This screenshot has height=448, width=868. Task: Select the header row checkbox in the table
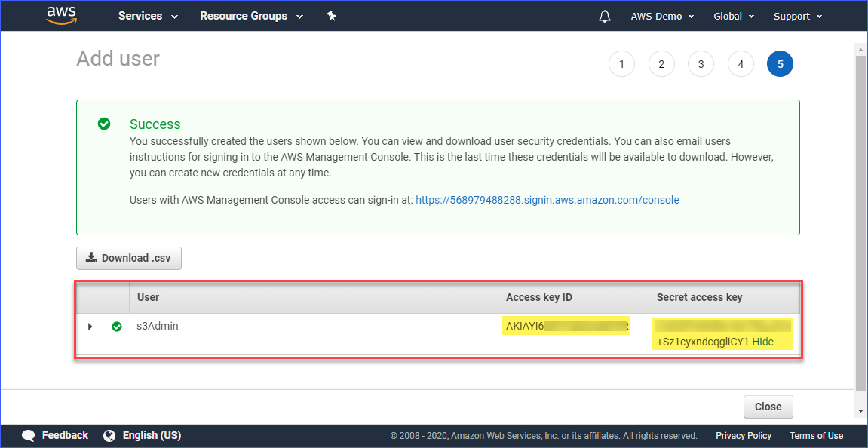88,297
